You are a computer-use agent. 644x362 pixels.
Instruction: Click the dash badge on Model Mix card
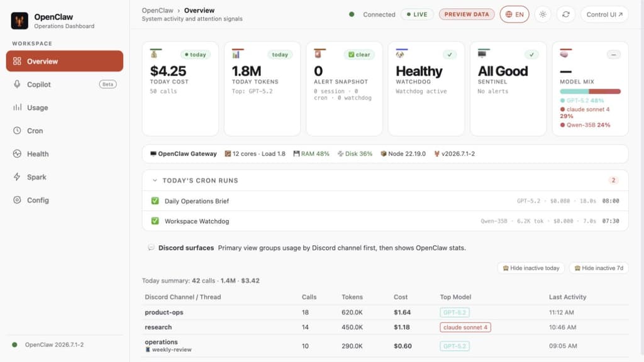click(614, 55)
